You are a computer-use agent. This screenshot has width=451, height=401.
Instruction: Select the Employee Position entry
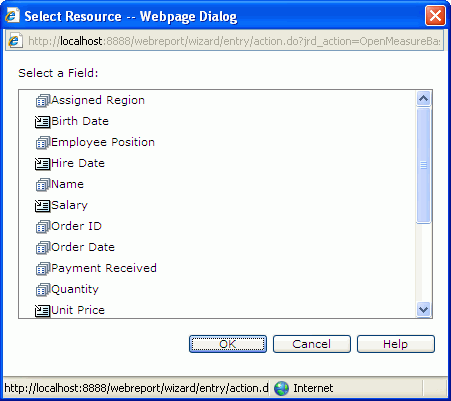click(x=103, y=142)
